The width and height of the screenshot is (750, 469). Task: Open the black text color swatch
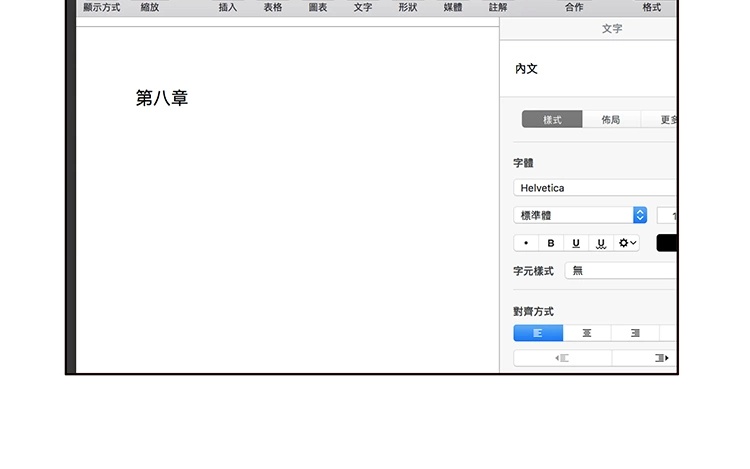click(667, 243)
